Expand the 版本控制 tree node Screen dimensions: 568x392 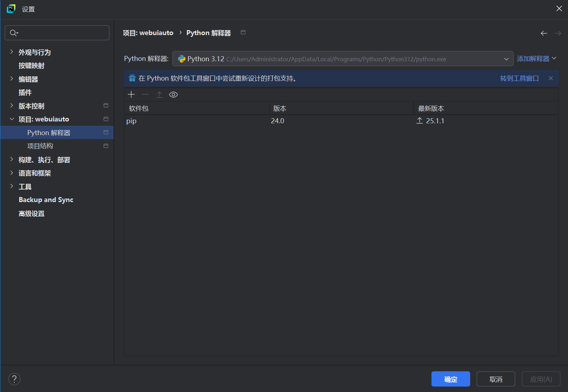click(x=11, y=106)
